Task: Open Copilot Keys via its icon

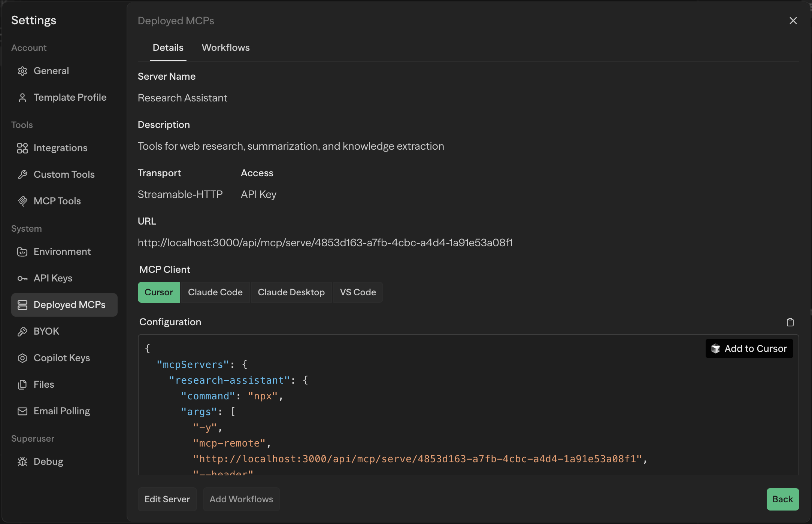Action: click(x=22, y=358)
